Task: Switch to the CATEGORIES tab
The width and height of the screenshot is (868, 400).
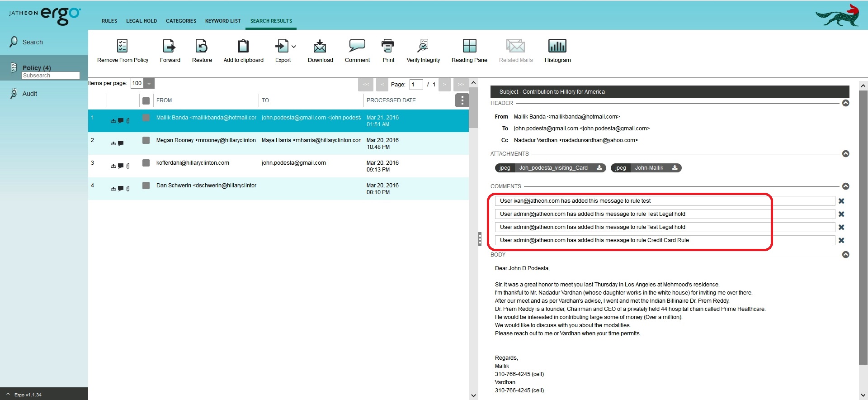Action: (x=181, y=21)
